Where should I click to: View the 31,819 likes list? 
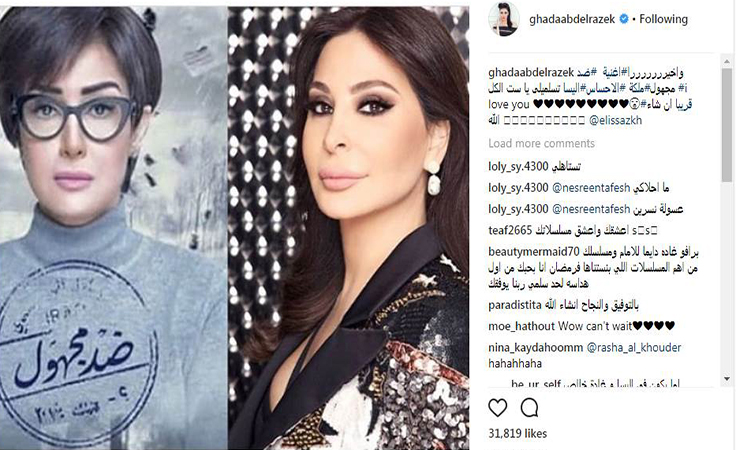(518, 434)
